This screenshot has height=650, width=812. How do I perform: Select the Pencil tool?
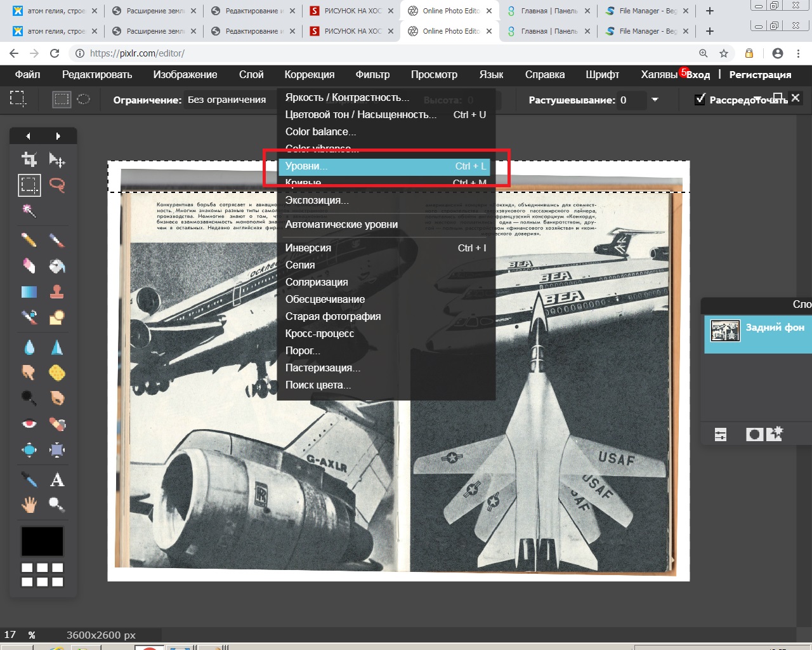[29, 240]
